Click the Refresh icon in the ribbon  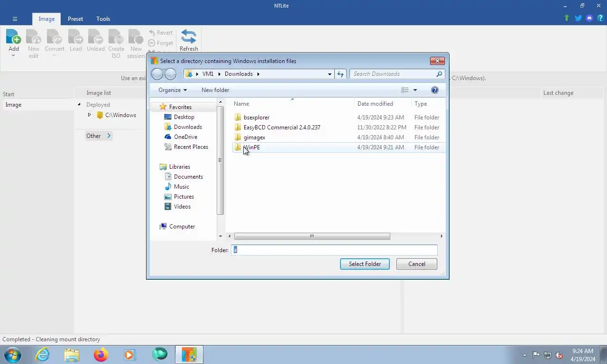(x=189, y=36)
